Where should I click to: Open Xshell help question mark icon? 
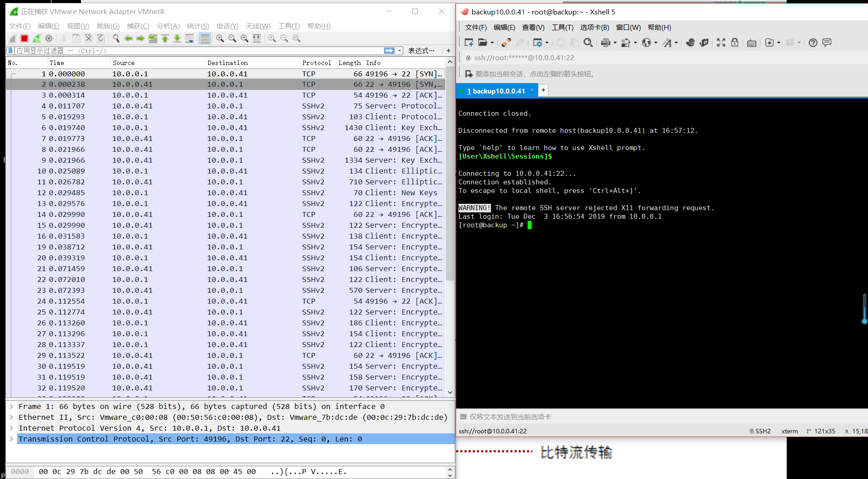[813, 42]
